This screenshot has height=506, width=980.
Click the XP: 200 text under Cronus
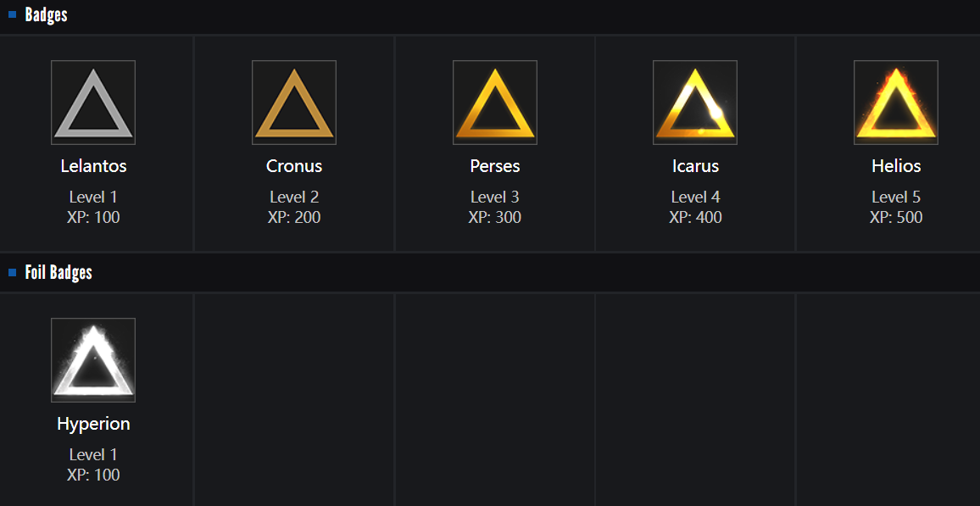(294, 218)
